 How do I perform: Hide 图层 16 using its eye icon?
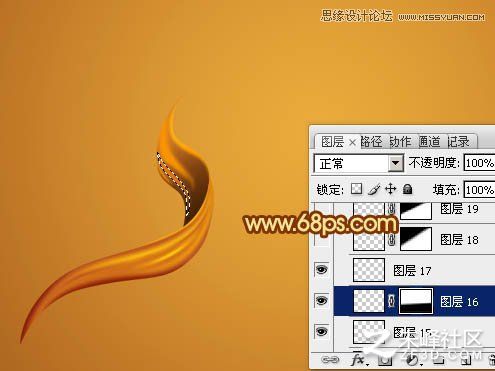[x=321, y=301]
